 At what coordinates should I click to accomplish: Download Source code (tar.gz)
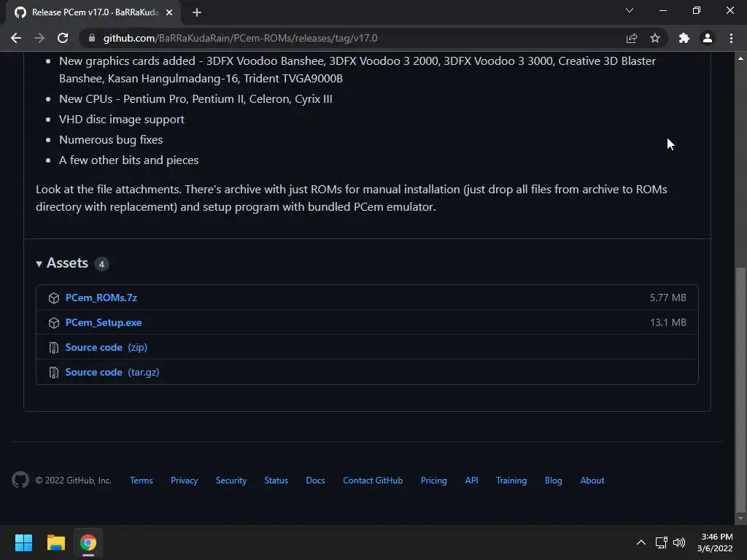coord(112,372)
